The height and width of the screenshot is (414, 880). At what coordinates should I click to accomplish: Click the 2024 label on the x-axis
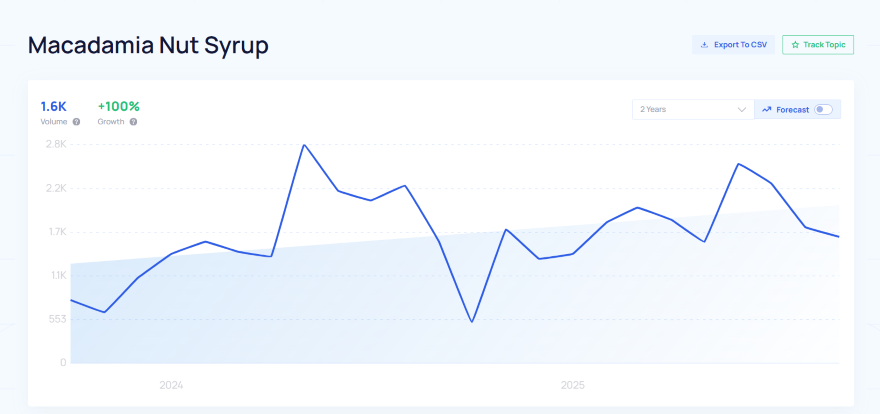(171, 385)
